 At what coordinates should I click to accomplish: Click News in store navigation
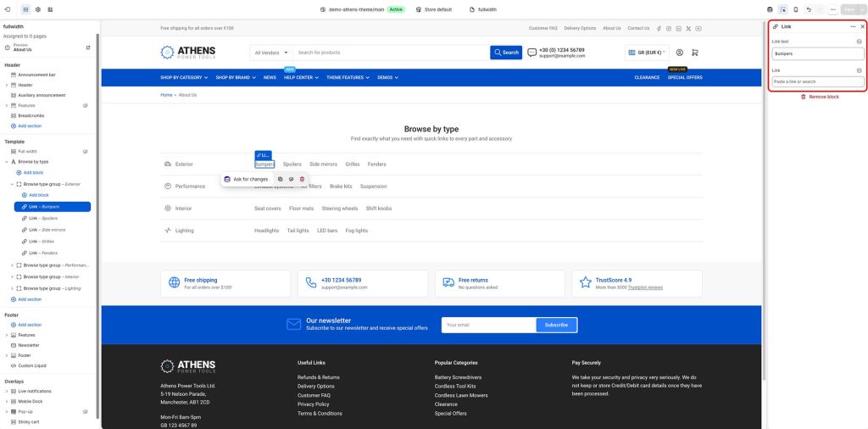[270, 77]
